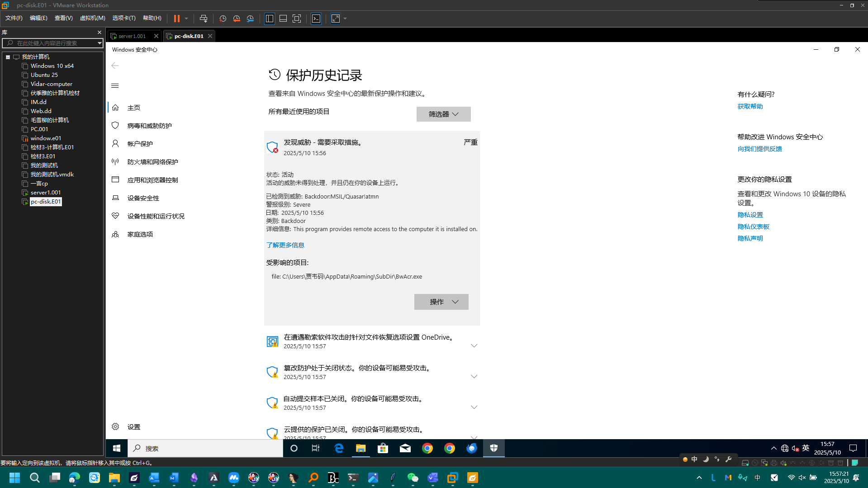
Task: Go to 防火墙和网络保护 section
Action: pos(152,162)
